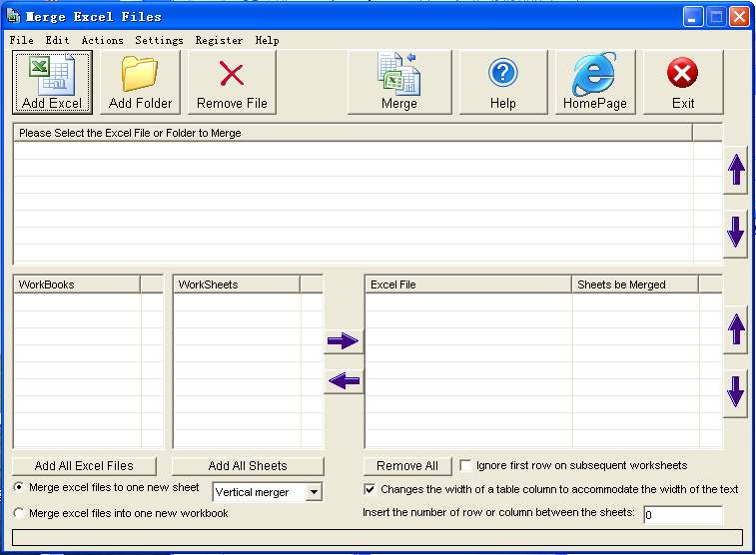Select Merge excel files into one new workbook
This screenshot has height=555, width=756.
pyautogui.click(x=19, y=513)
